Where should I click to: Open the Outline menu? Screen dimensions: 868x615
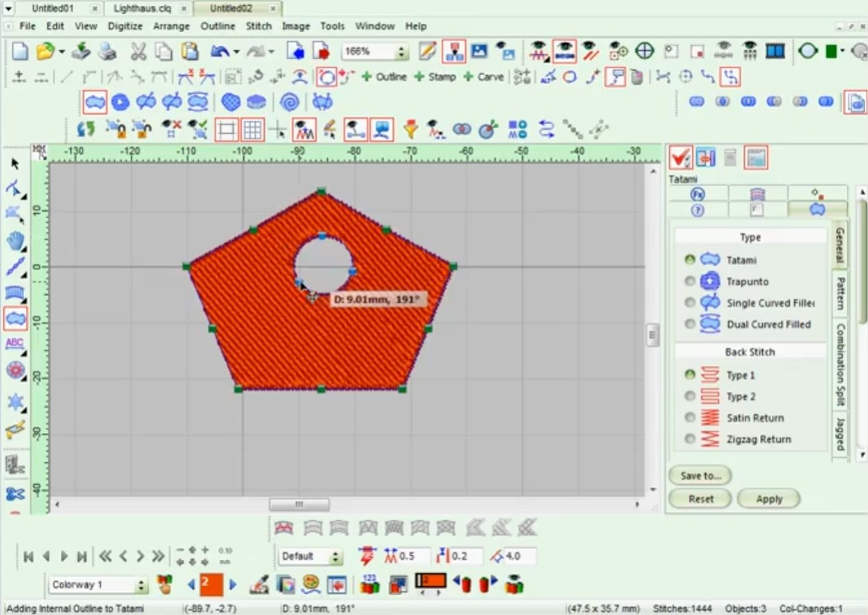pyautogui.click(x=217, y=26)
